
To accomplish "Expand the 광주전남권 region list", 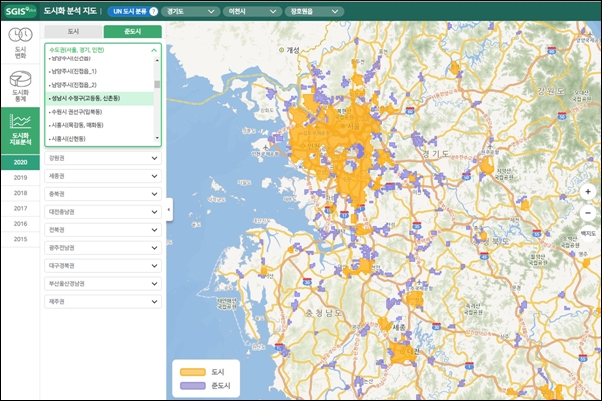I will 103,248.
